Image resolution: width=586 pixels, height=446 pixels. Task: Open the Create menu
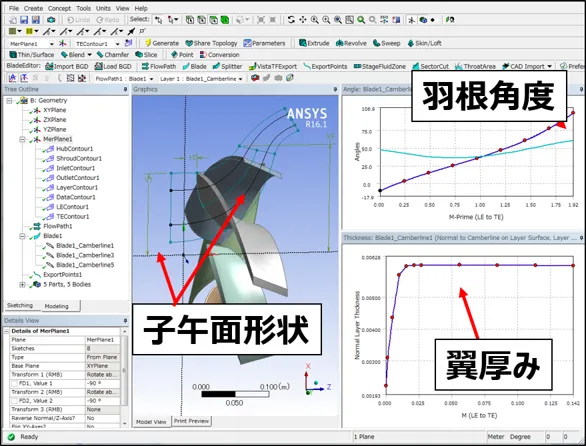(33, 8)
